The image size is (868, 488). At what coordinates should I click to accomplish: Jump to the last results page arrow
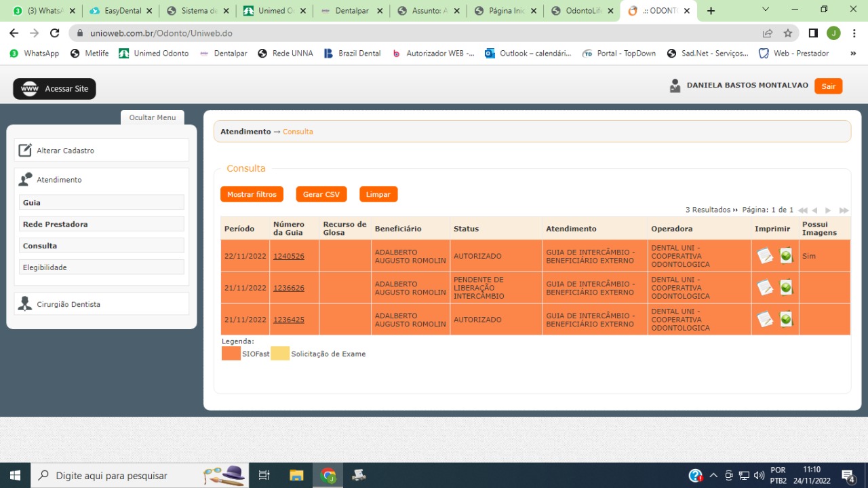click(844, 210)
